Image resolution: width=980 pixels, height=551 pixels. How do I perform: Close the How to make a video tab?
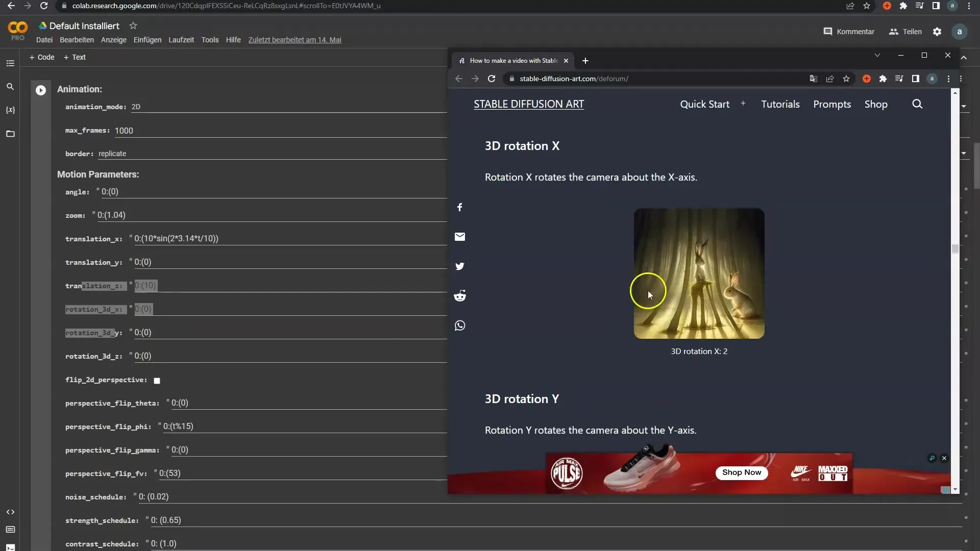click(x=566, y=61)
